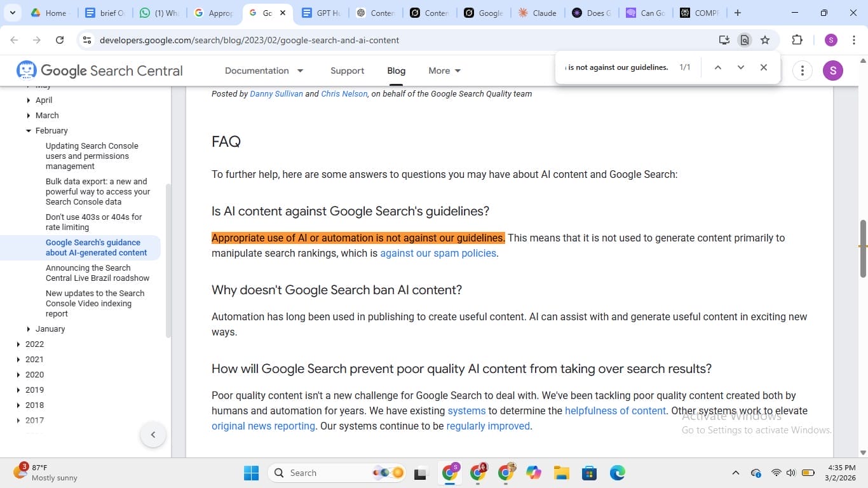Open the Blog navigation item
The width and height of the screenshot is (868, 488).
pos(396,71)
